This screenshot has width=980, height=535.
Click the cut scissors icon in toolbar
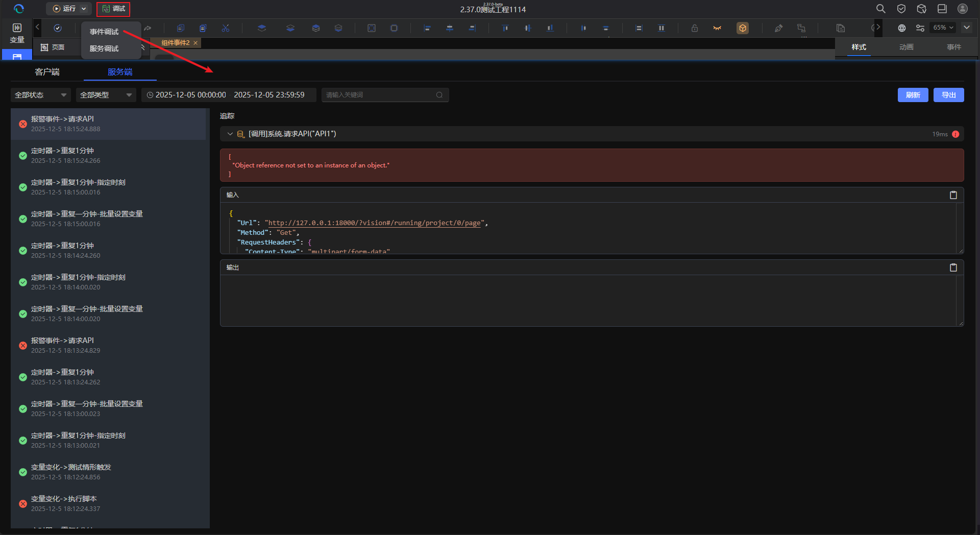pyautogui.click(x=226, y=28)
